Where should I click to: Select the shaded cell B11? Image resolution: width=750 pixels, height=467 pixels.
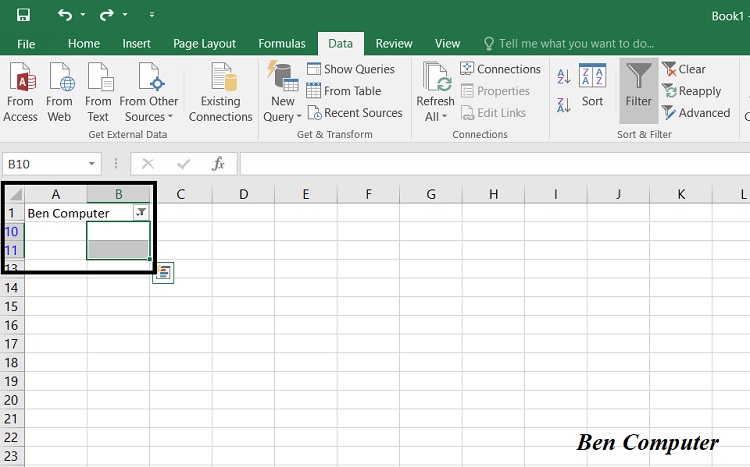point(118,250)
